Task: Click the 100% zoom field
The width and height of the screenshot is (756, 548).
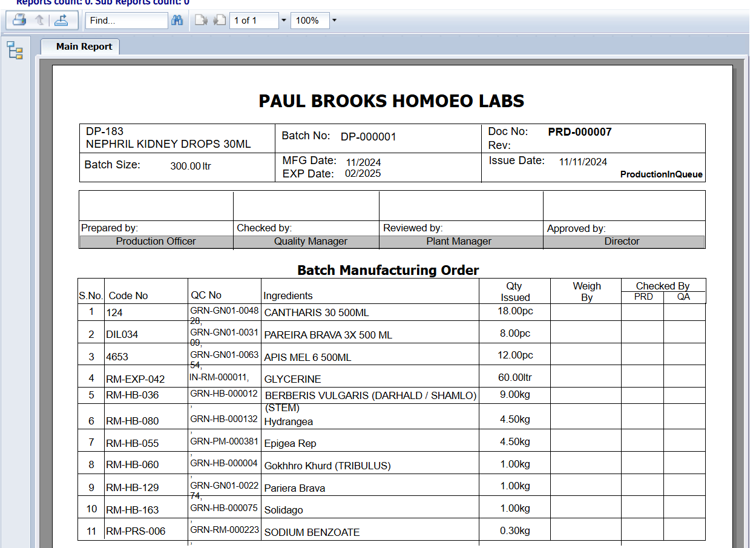Action: (310, 20)
